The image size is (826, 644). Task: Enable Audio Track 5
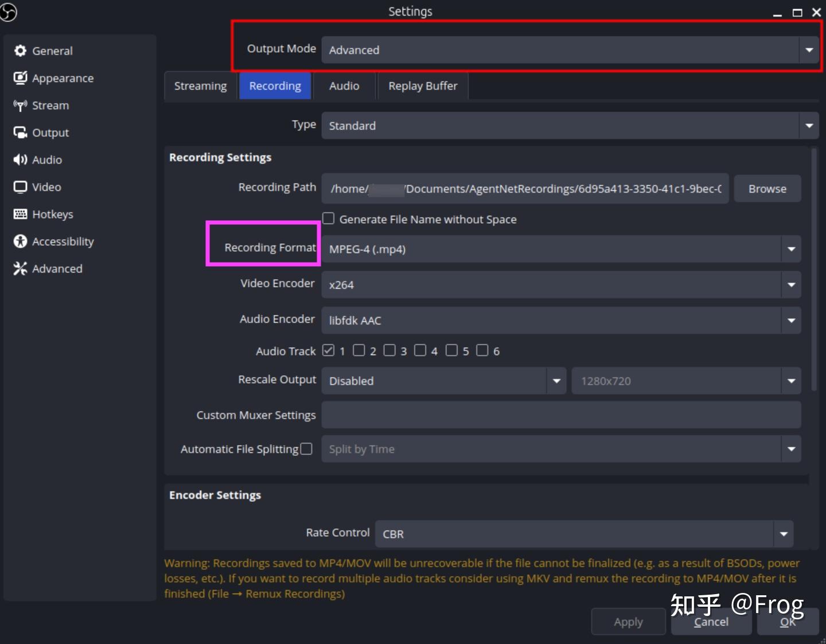(452, 350)
